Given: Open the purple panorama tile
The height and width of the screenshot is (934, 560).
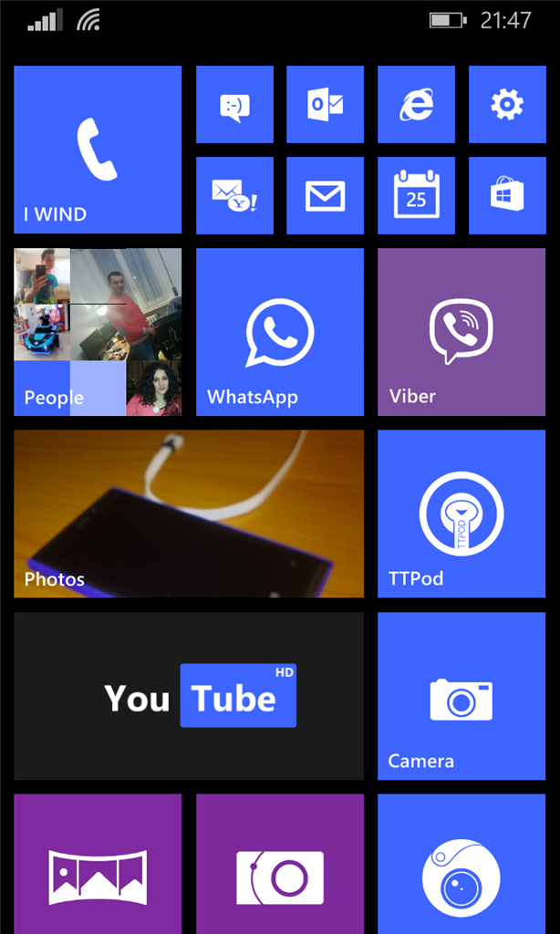Looking at the screenshot, I should [x=98, y=864].
